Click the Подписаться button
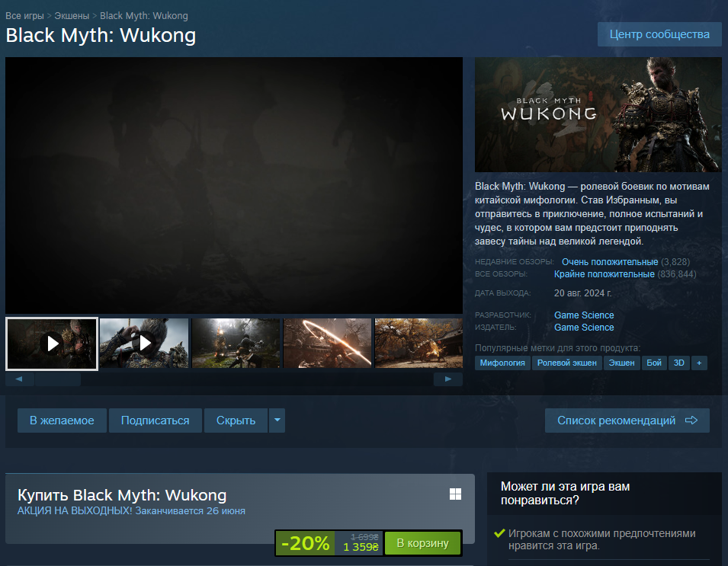Image resolution: width=728 pixels, height=566 pixels. [155, 421]
